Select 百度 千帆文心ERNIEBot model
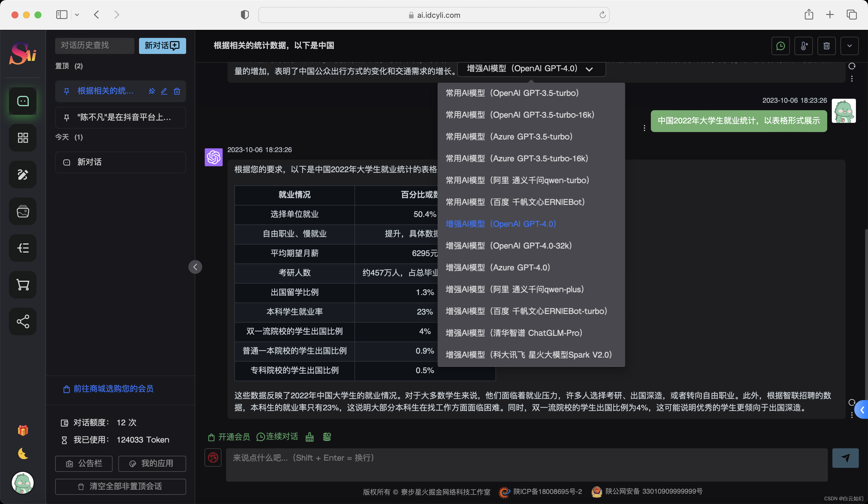 531,202
